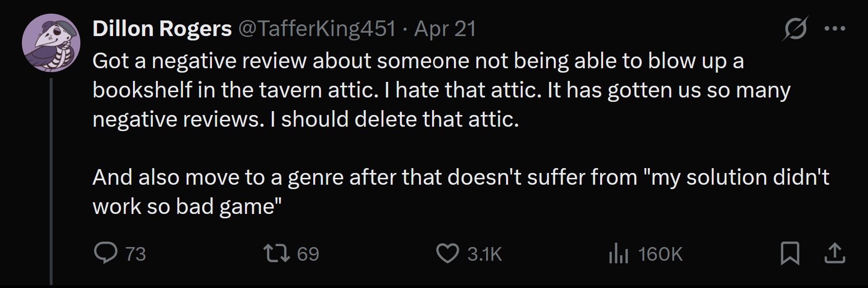Open the three-dot More options menu

[x=835, y=29]
